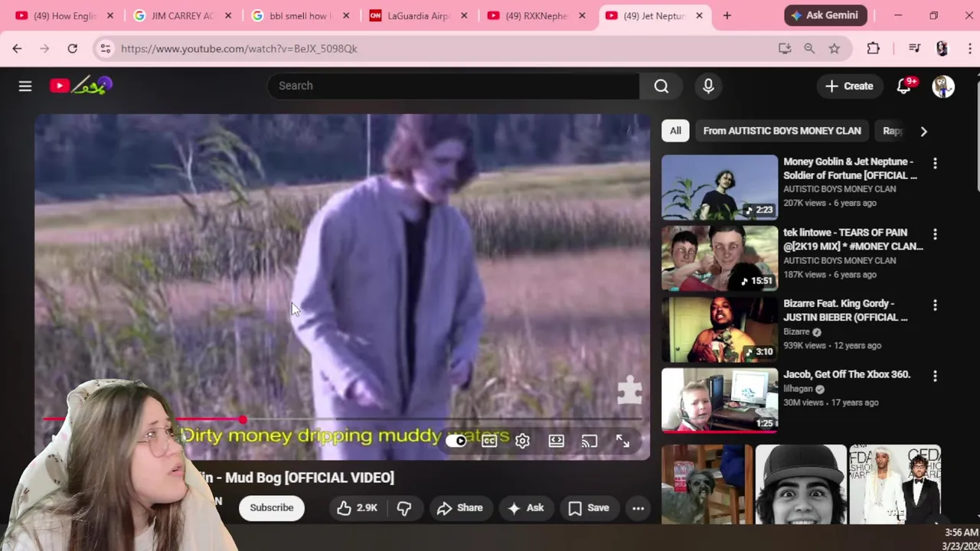Image resolution: width=980 pixels, height=551 pixels.
Task: Switch to the LaGuardia Airp tab
Action: tap(417, 15)
